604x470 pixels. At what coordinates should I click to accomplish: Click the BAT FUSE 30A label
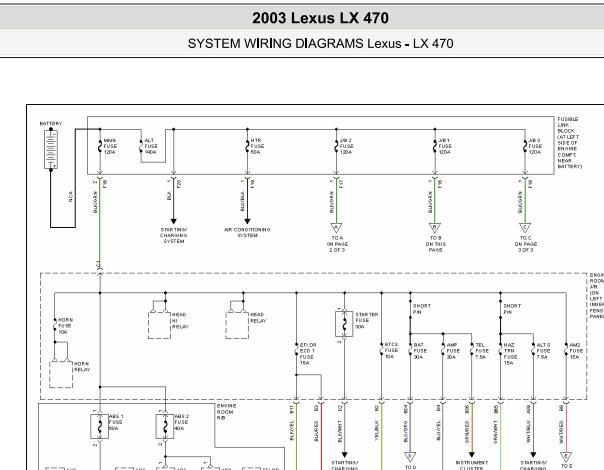tap(420, 351)
